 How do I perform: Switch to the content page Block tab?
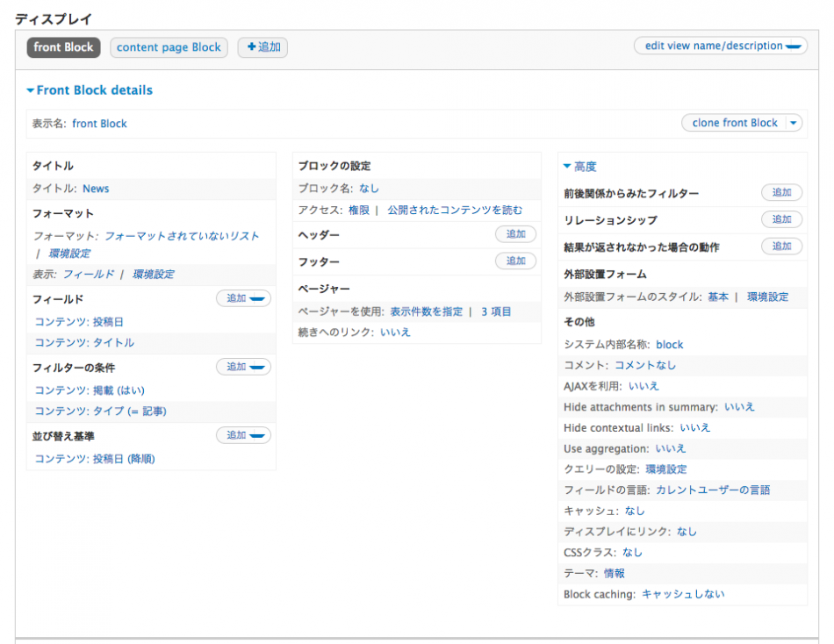tap(169, 47)
